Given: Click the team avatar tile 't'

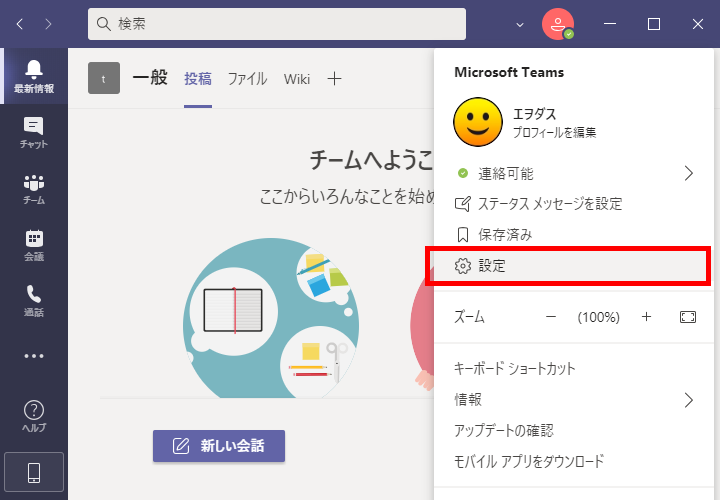Looking at the screenshot, I should [104, 78].
